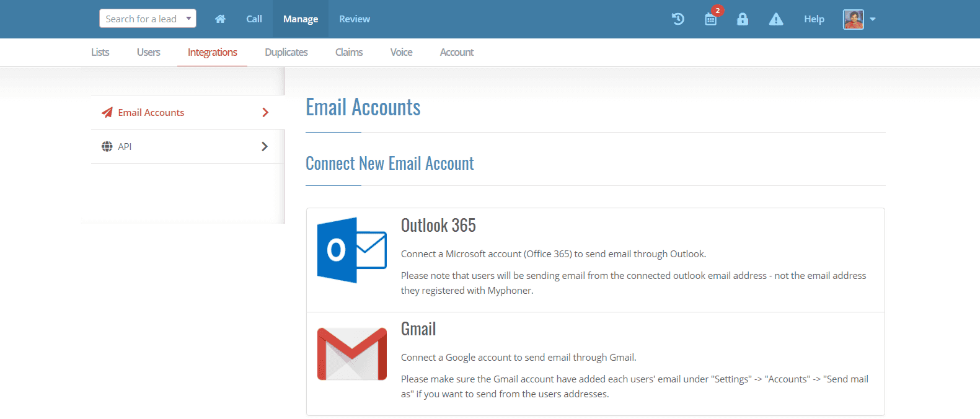The height and width of the screenshot is (419, 980).
Task: Open the home icon in top bar
Action: (x=220, y=19)
